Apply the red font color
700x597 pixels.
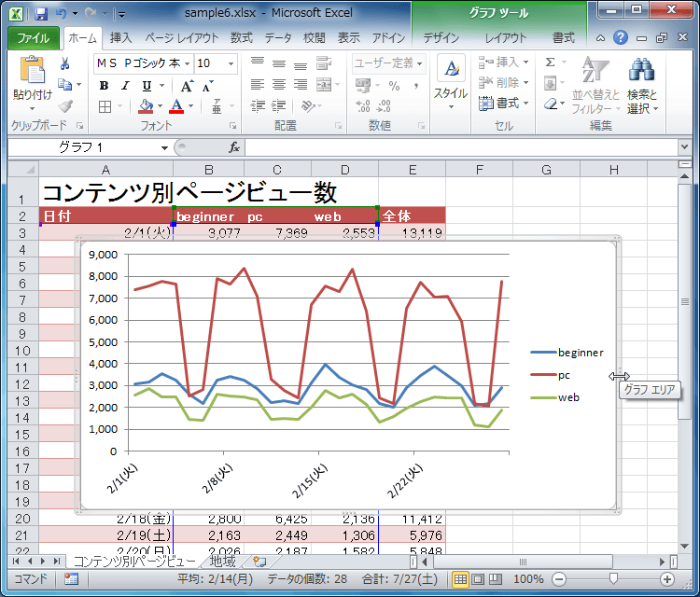pyautogui.click(x=176, y=106)
